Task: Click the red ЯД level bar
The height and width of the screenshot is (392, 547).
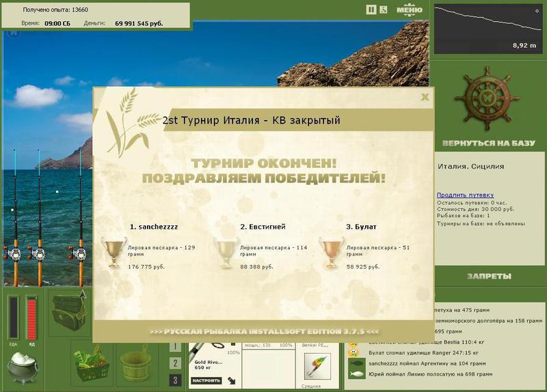Action: 31,318
